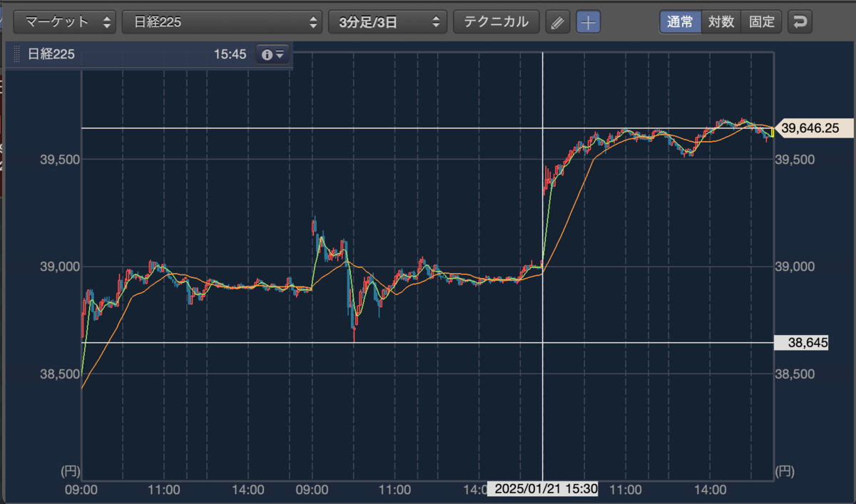The image size is (856, 504).
Task: Open the 3分足/3日 timeframe dropdown
Action: [387, 21]
